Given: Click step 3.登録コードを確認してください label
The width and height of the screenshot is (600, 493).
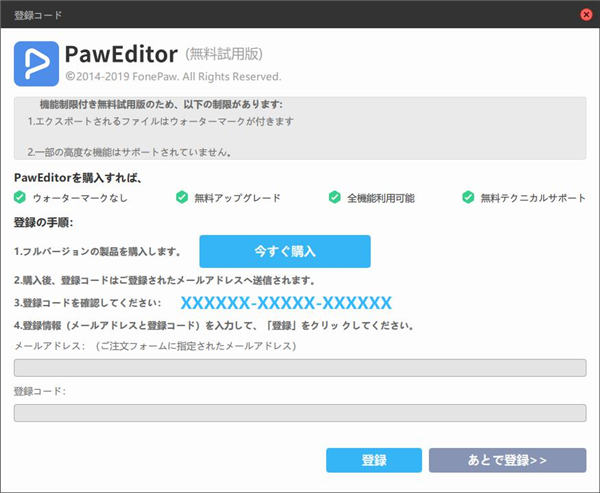Looking at the screenshot, I should (x=87, y=303).
